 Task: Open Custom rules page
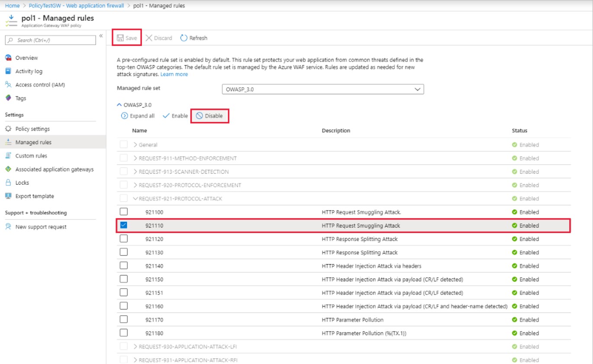coord(31,156)
